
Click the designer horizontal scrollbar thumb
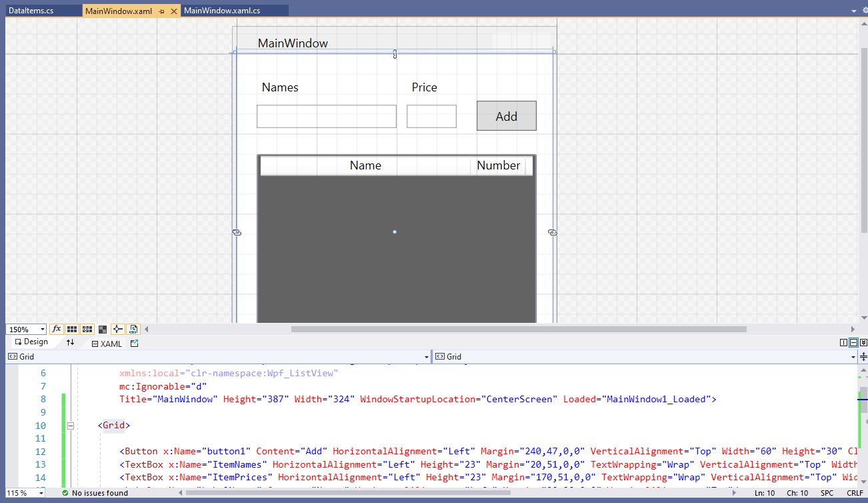pos(519,329)
